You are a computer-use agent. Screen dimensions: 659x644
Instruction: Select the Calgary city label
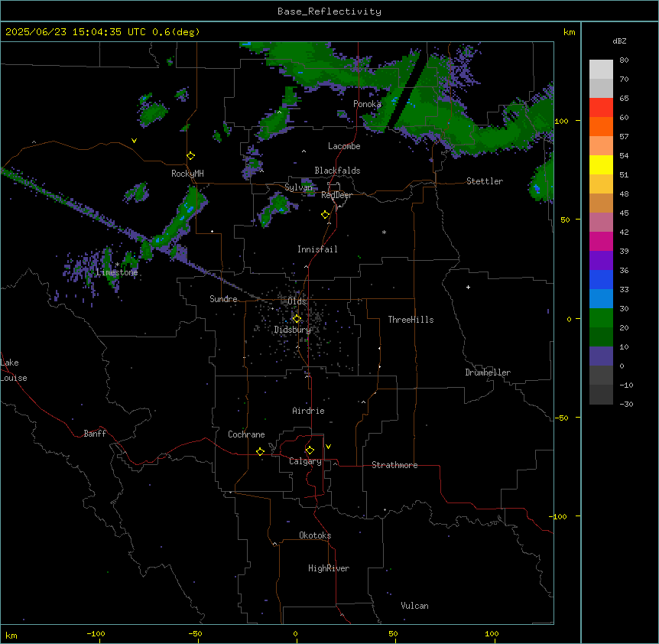coord(305,461)
